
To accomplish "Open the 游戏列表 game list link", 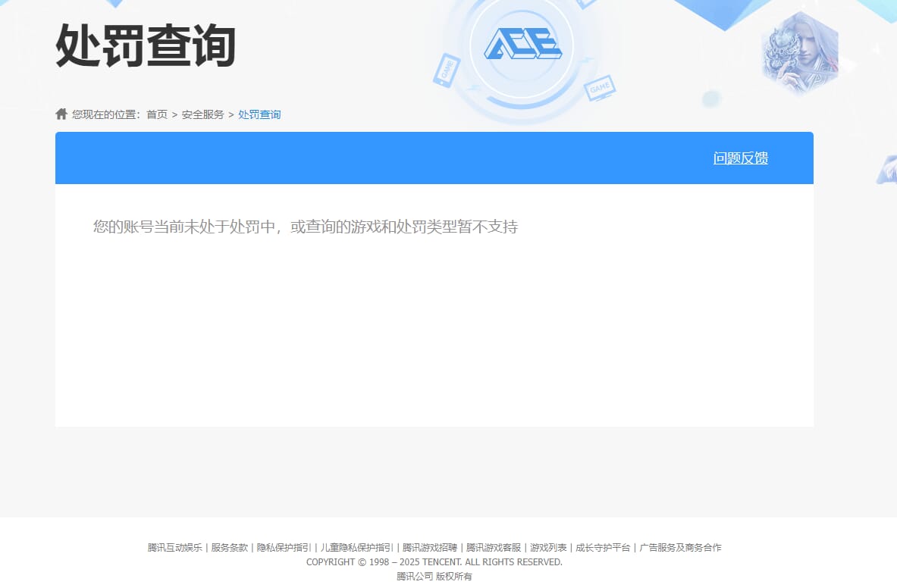I will point(547,547).
